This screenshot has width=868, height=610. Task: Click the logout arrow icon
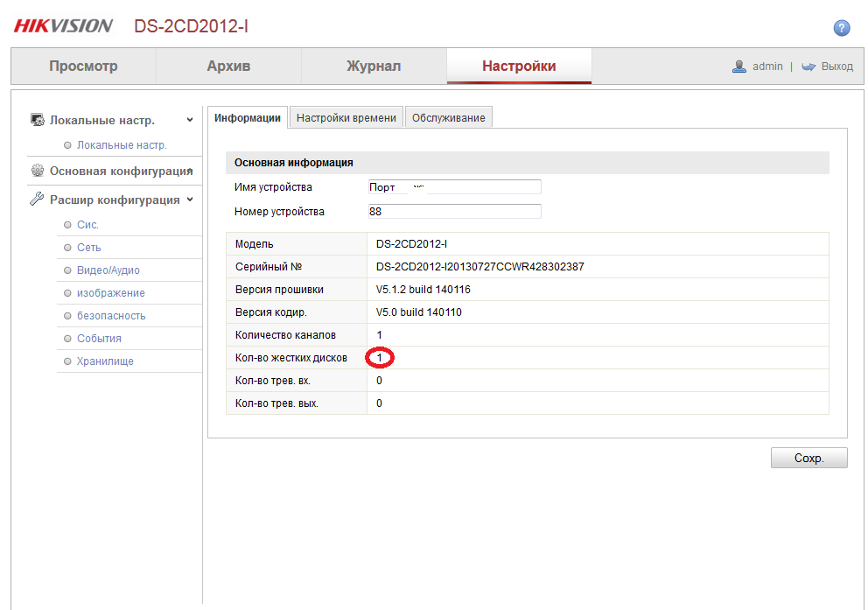(808, 67)
